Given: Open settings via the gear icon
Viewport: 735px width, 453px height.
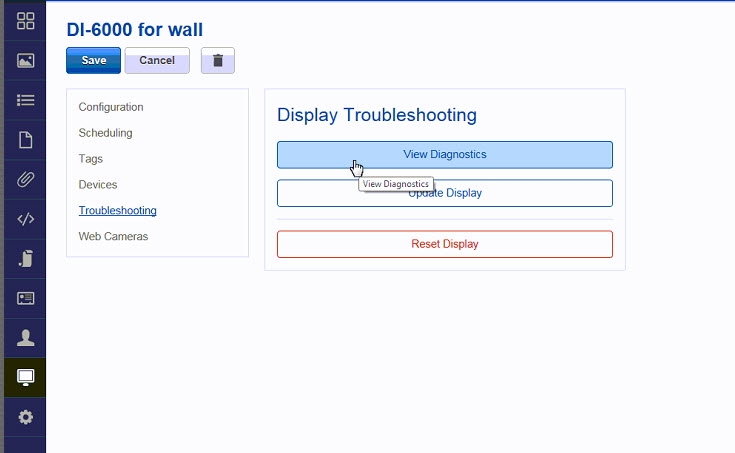Looking at the screenshot, I should click(26, 417).
